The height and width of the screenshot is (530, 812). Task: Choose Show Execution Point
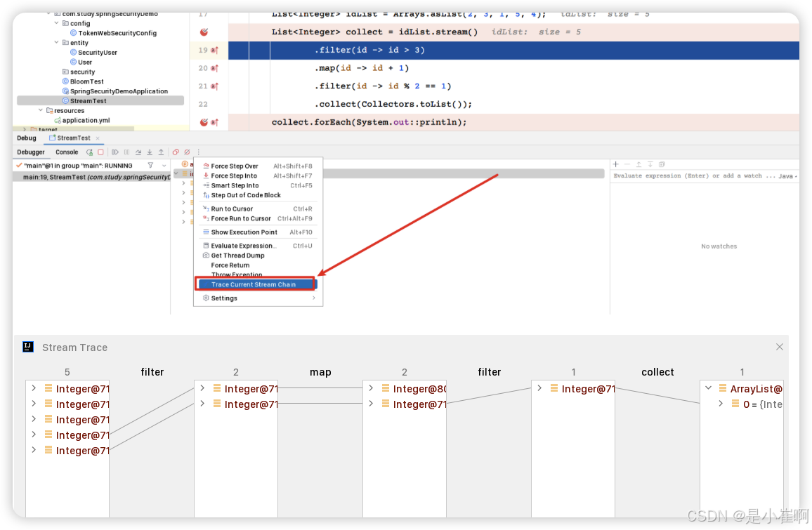[258, 232]
